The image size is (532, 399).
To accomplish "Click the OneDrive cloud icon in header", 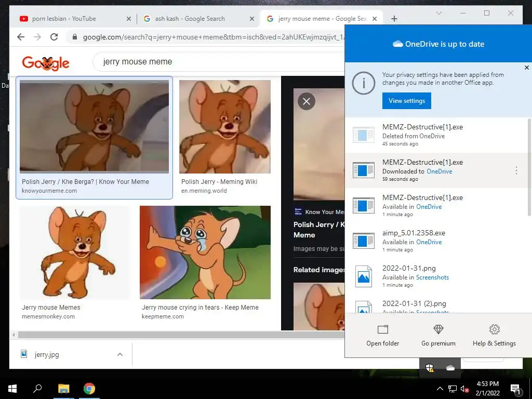I will click(x=397, y=44).
